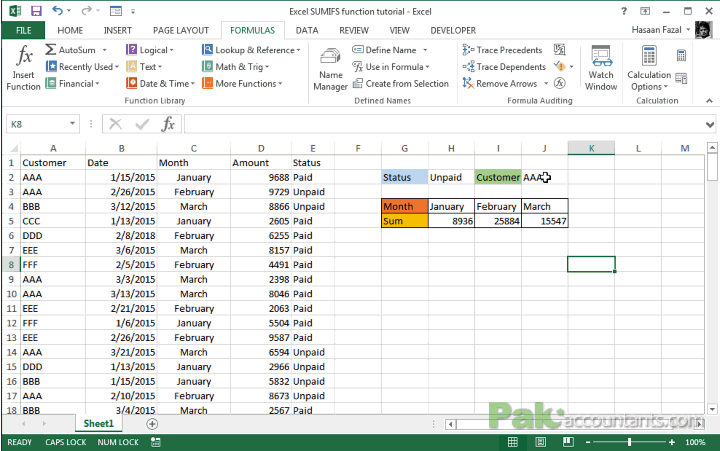Click Evaluate Formula icon
Image resolution: width=720 pixels, height=451 pixels.
coord(559,83)
